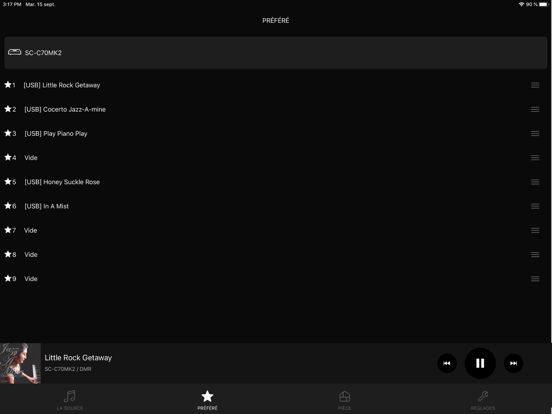This screenshot has height=414, width=552.
Task: Grab reorder handle for Honey Suckle Rose row
Action: point(535,182)
